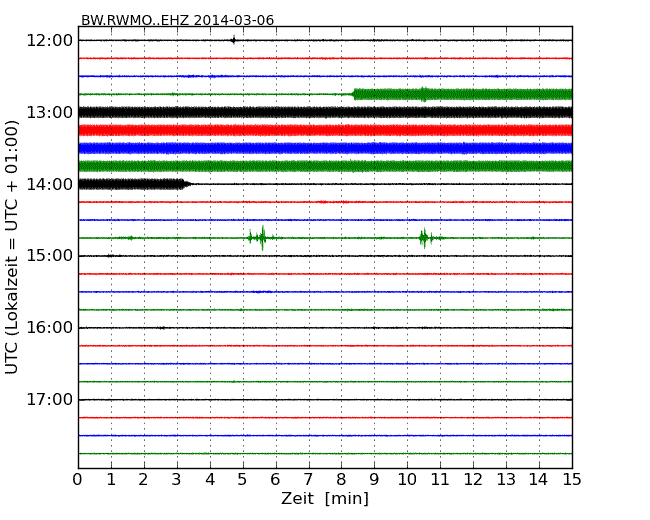This screenshot has width=650, height=520.
Task: Click the plot title BW.RWMO..EHZ 2014-03-06
Action: pos(177,20)
